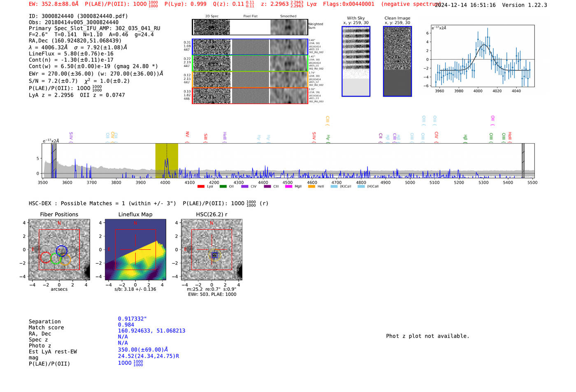Click the yellow highlighted band in the spectrum
The width and height of the screenshot is (576, 392).
pyautogui.click(x=167, y=161)
